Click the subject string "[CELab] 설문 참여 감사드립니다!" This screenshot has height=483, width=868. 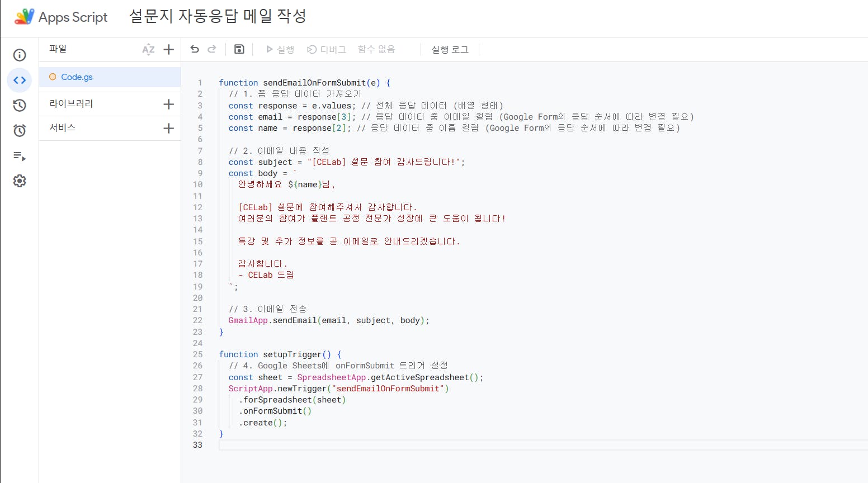[x=384, y=162]
